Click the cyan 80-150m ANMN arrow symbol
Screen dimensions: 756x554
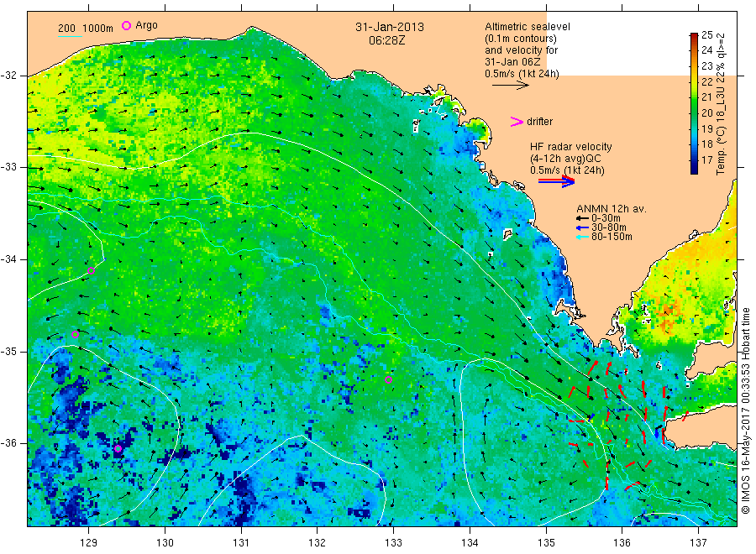pyautogui.click(x=582, y=237)
